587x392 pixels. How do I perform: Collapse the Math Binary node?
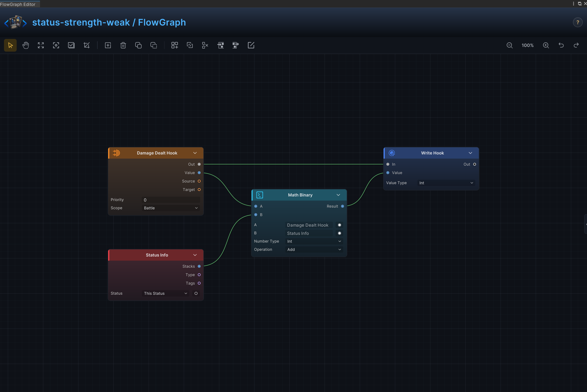tap(338, 195)
